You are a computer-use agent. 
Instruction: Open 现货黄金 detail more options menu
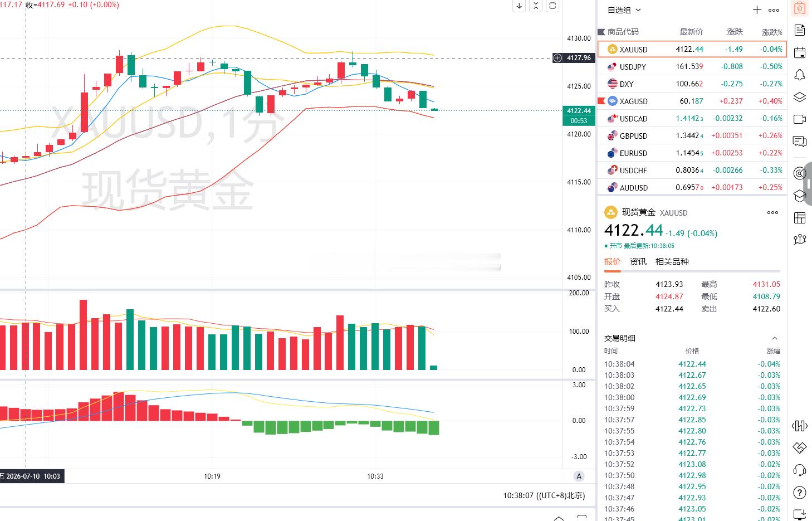[773, 212]
